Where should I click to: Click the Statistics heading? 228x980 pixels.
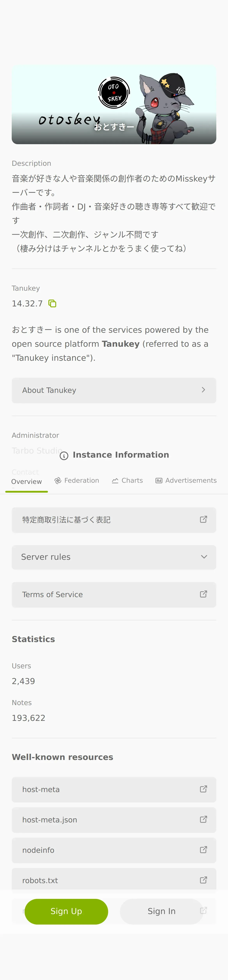pos(33,640)
